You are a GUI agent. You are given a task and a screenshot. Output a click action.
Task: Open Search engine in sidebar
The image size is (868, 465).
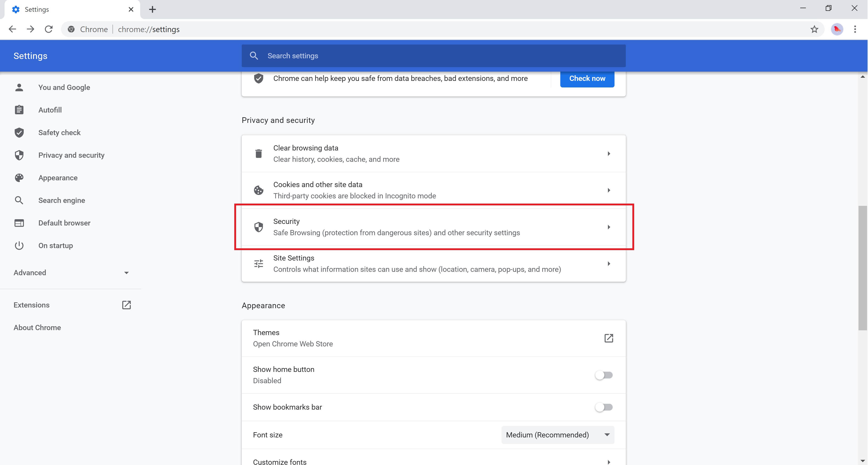62,200
